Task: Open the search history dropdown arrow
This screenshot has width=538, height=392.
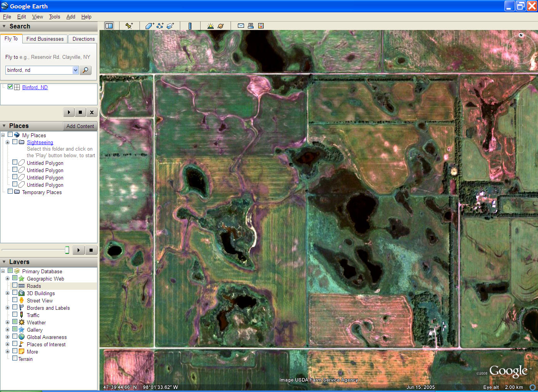Action: click(75, 70)
